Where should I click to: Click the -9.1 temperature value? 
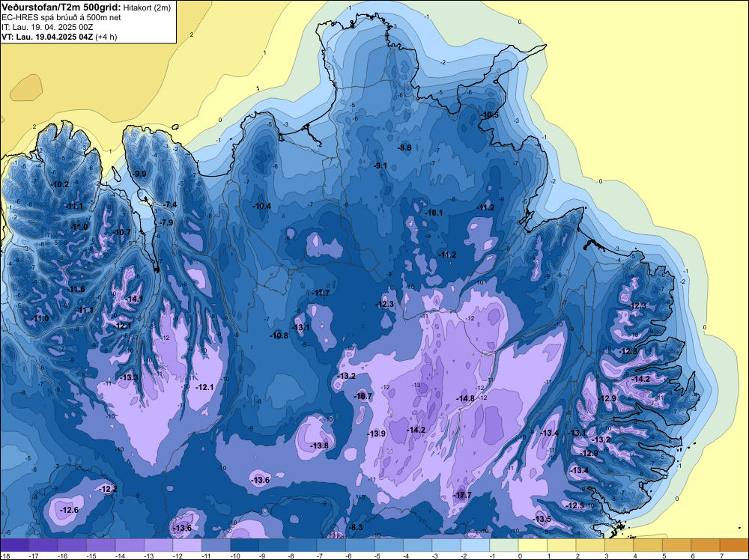(380, 165)
